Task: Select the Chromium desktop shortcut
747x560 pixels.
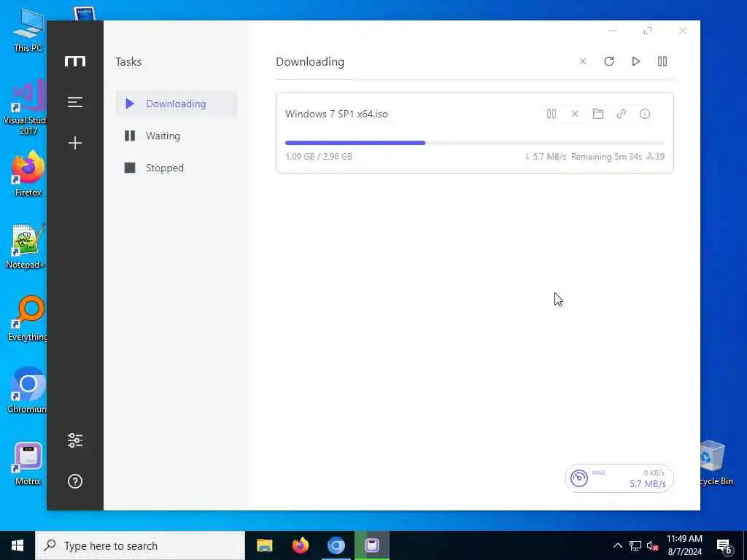Action: coord(27,391)
